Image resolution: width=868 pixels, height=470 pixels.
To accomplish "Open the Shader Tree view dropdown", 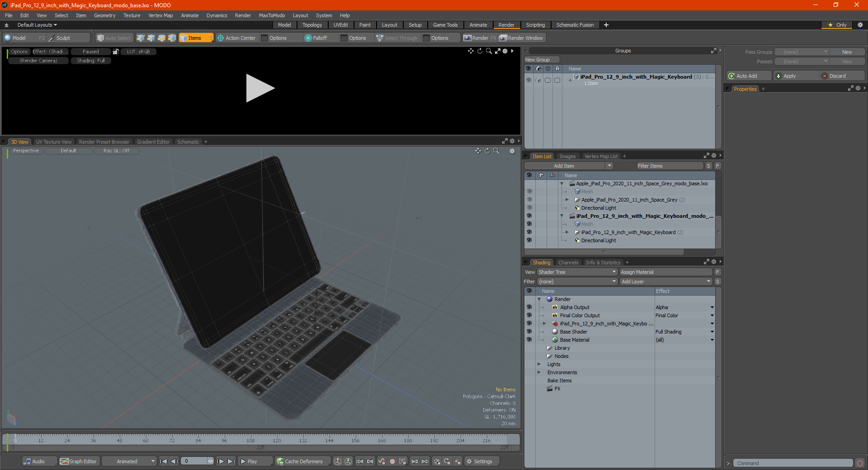I will pyautogui.click(x=577, y=272).
